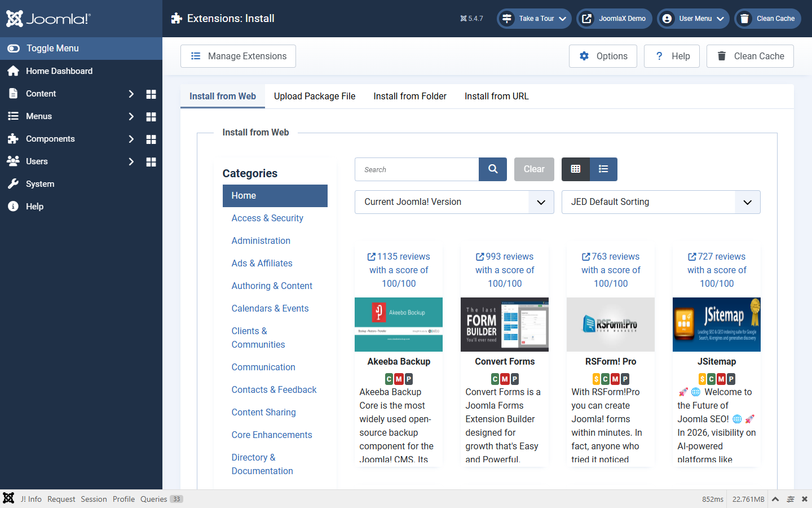Open the JED Default Sorting dropdown
Screen dimensions: 812x508
point(661,202)
